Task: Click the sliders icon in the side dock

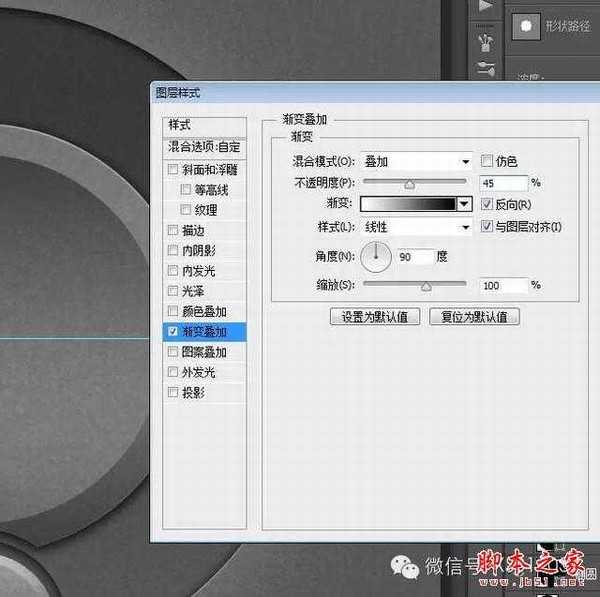Action: 487,67
